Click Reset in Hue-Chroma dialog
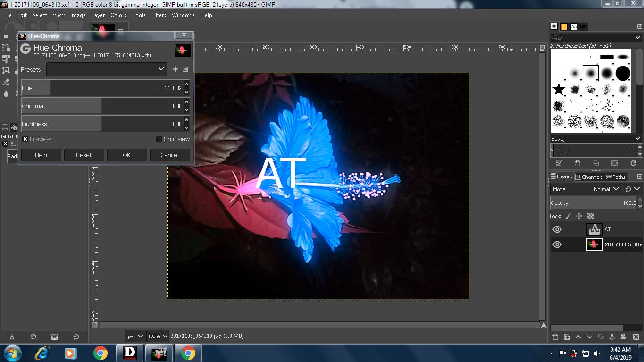This screenshot has width=644, height=362. point(84,155)
